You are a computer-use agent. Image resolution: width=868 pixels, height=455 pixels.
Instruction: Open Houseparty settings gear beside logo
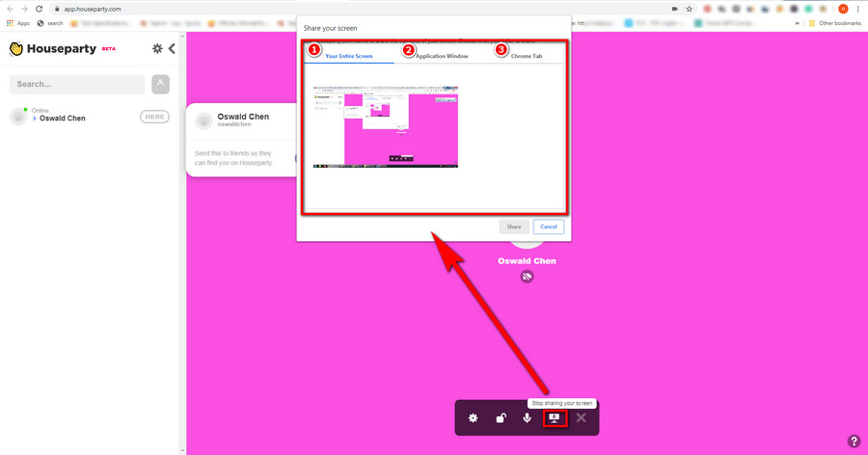coord(157,49)
